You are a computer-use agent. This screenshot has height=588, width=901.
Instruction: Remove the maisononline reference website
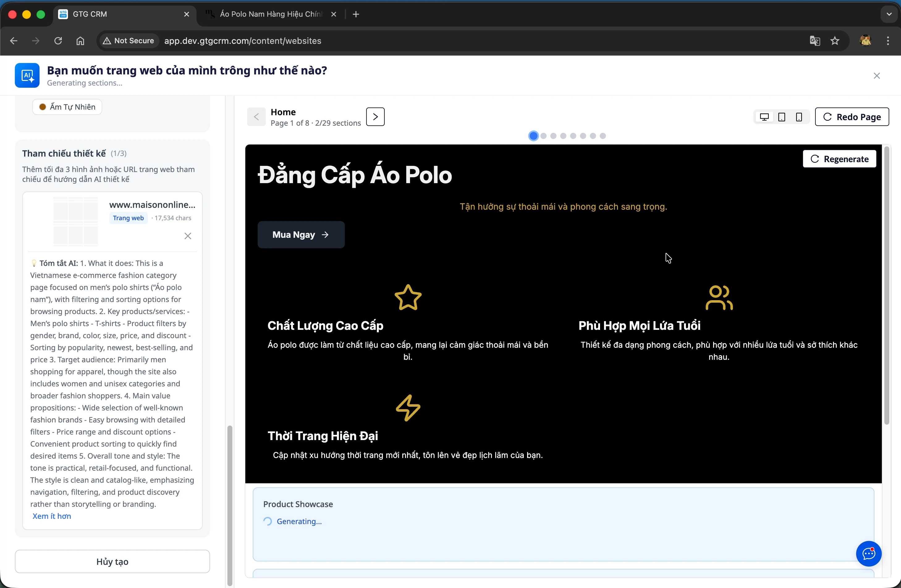188,236
